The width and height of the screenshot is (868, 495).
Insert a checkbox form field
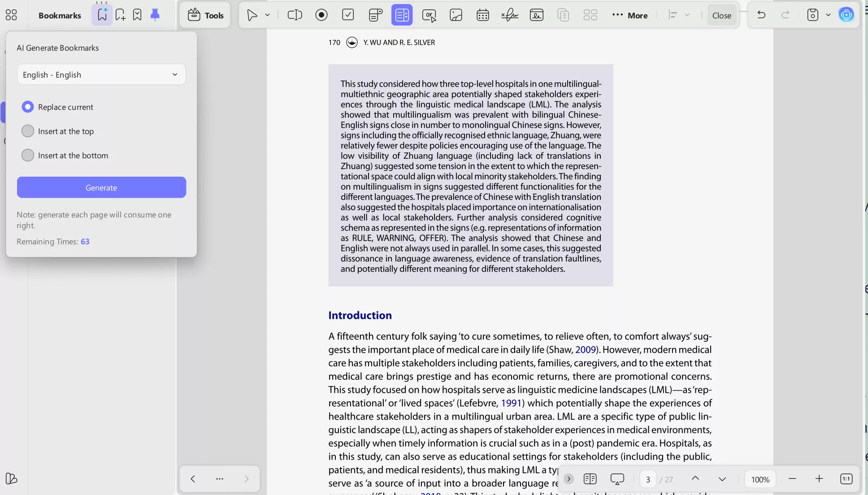tap(348, 15)
